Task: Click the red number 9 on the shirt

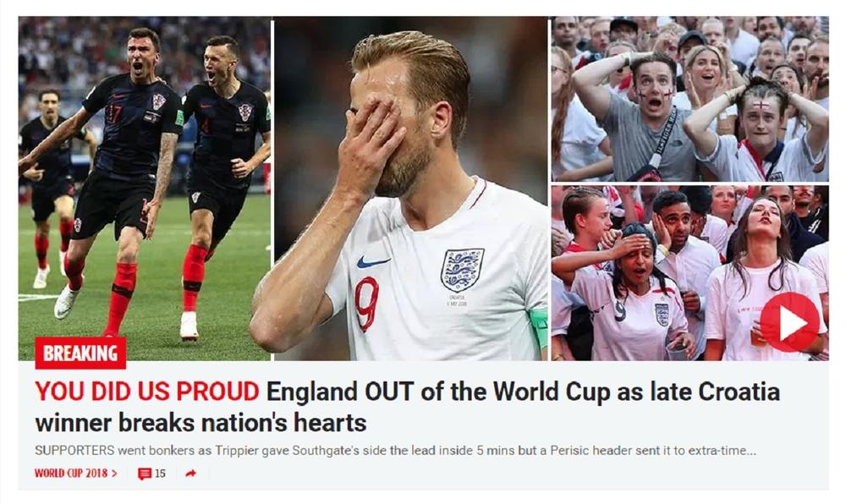Action: click(367, 304)
